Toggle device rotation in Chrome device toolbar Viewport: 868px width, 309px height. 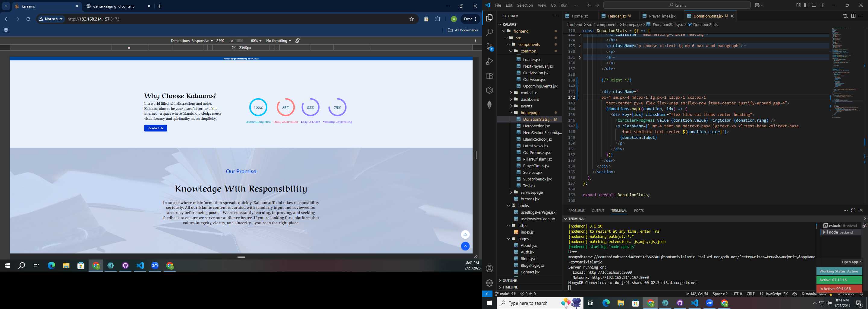[297, 40]
